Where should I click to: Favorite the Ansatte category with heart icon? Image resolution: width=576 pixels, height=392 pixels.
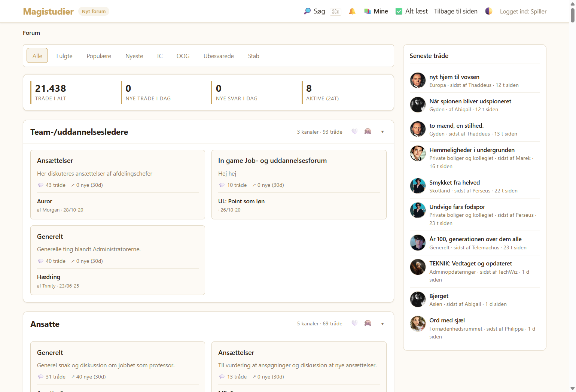click(x=354, y=323)
